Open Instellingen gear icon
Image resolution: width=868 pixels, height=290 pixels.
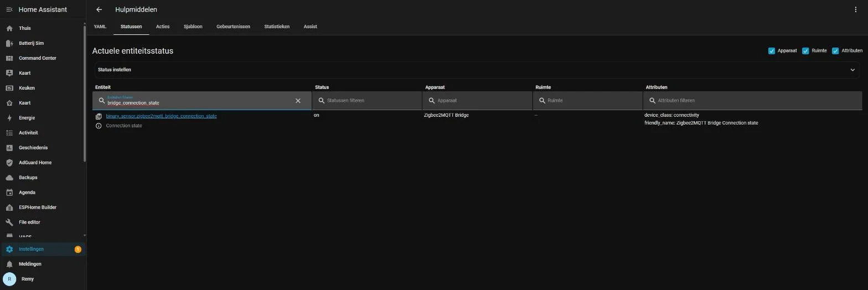coord(9,249)
